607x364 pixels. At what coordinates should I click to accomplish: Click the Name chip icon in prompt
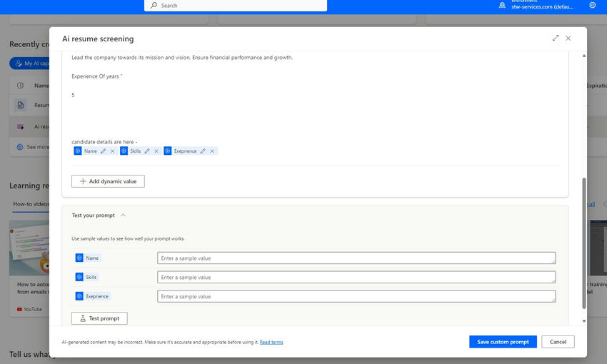click(78, 151)
